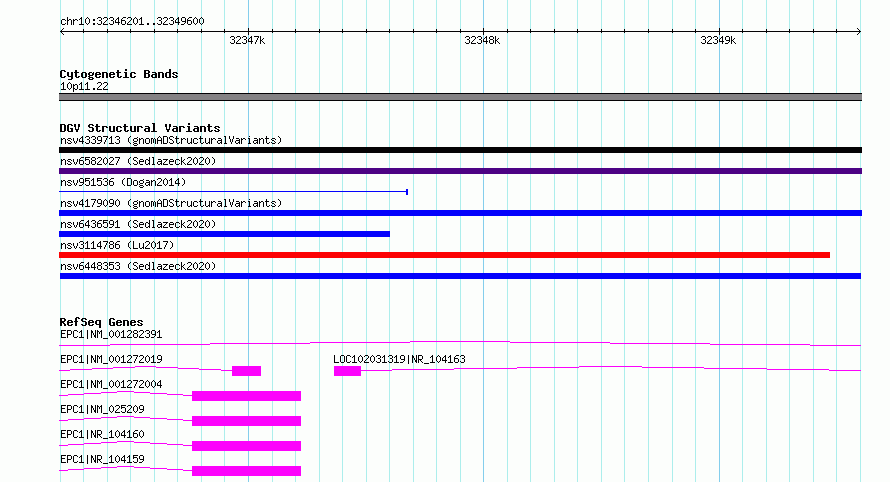Select the magenta exon of LOC102031319|NR_104163

tap(347, 371)
